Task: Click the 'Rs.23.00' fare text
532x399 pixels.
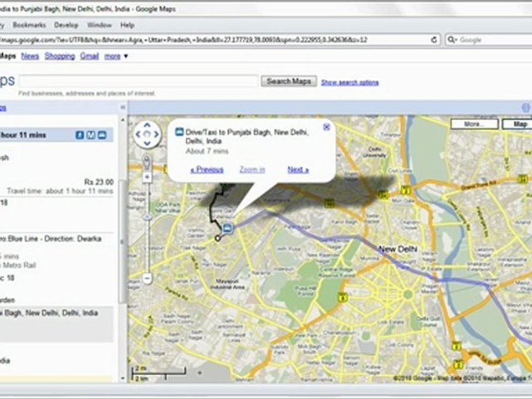Action: pyautogui.click(x=99, y=182)
